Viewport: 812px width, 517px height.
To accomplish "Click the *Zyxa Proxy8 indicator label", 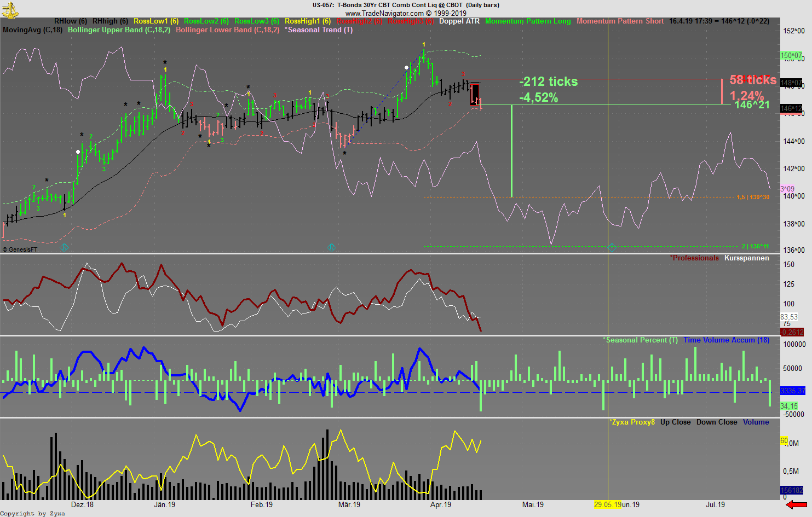I will click(x=631, y=422).
